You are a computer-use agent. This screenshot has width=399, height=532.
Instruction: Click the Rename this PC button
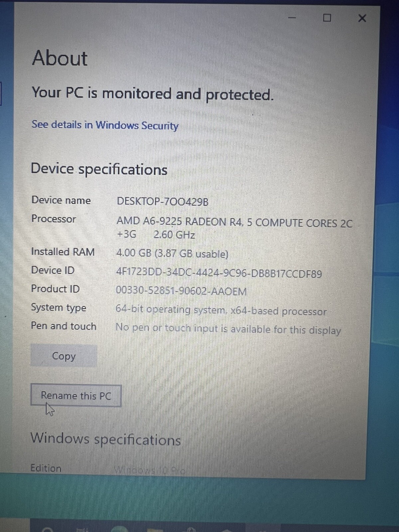76,396
